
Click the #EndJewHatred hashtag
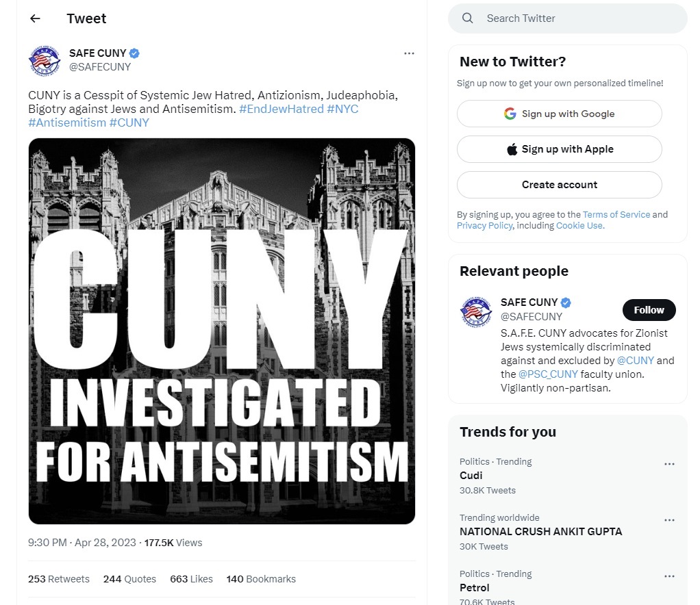[x=281, y=109]
